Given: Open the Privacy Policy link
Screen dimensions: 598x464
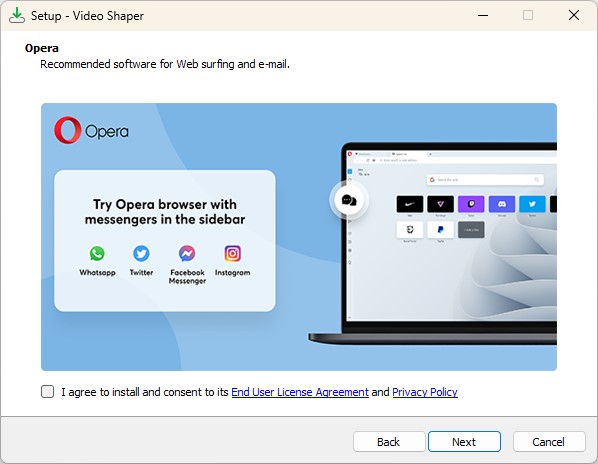Looking at the screenshot, I should [x=425, y=392].
